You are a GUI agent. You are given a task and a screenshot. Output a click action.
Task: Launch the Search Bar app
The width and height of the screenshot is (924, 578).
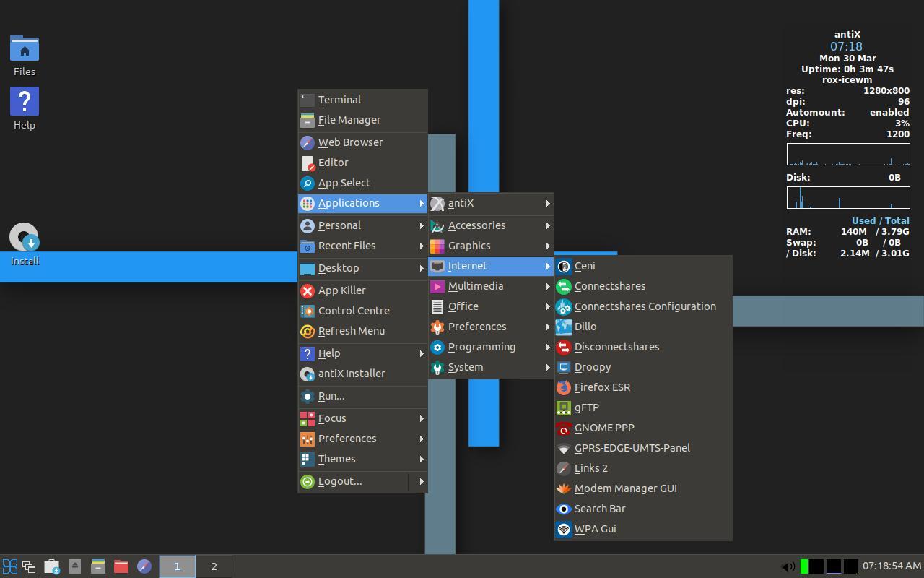(x=643, y=509)
